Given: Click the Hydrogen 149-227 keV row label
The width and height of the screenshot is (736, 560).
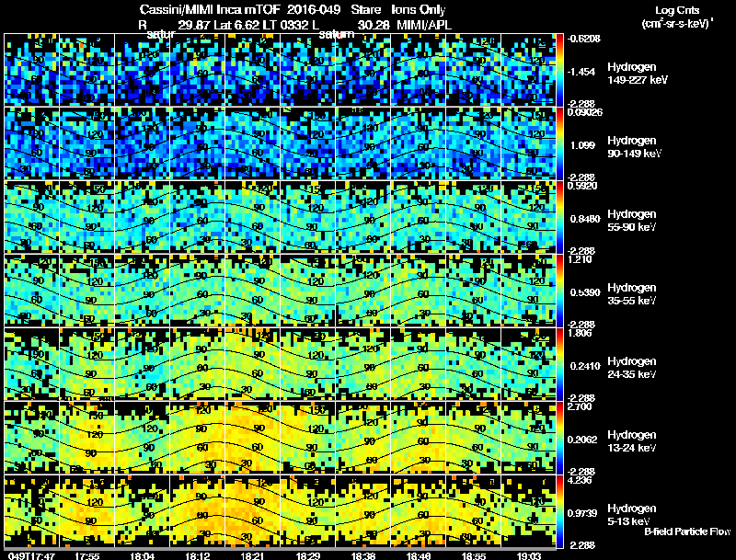Looking at the screenshot, I should click(x=637, y=74).
